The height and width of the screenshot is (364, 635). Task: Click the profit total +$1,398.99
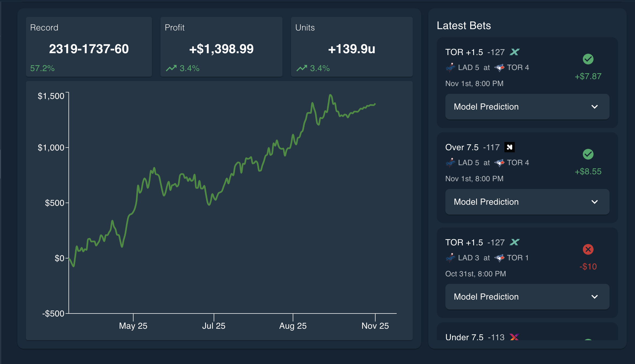[x=221, y=49]
